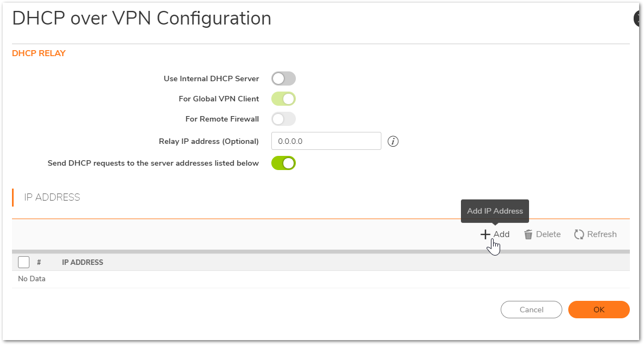Image resolution: width=644 pixels, height=345 pixels.
Task: Click the # column header
Action: coord(39,262)
